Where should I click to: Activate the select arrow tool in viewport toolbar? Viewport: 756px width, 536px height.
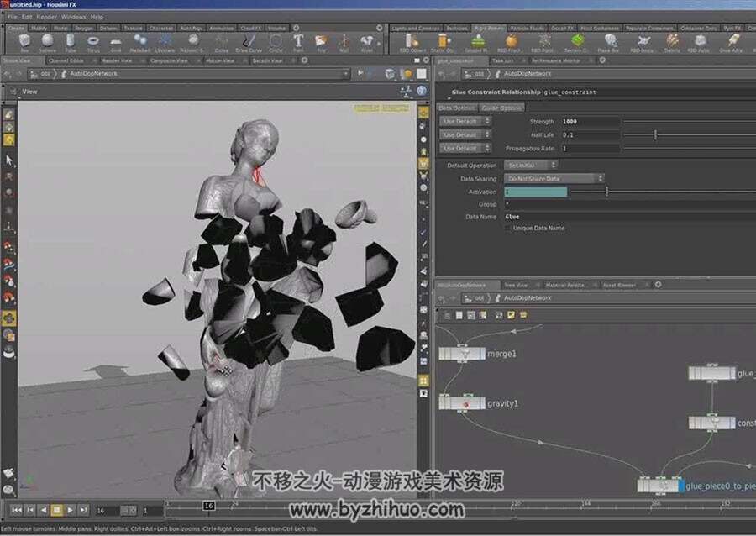[x=8, y=160]
